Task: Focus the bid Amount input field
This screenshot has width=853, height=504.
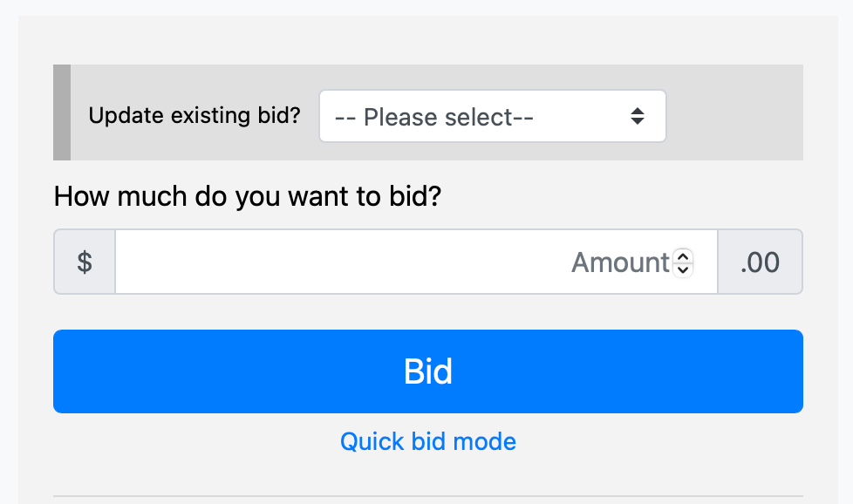Action: (x=392, y=262)
